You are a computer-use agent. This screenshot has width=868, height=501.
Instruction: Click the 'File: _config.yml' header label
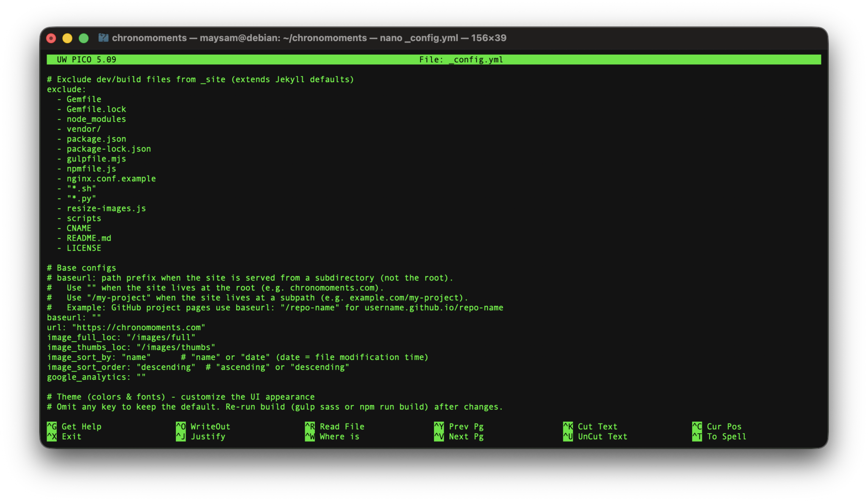(x=461, y=59)
